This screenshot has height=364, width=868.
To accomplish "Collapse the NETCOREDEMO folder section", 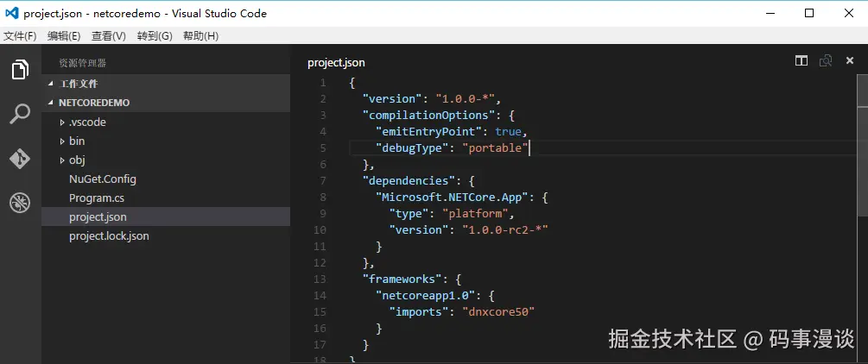I will coord(166,103).
